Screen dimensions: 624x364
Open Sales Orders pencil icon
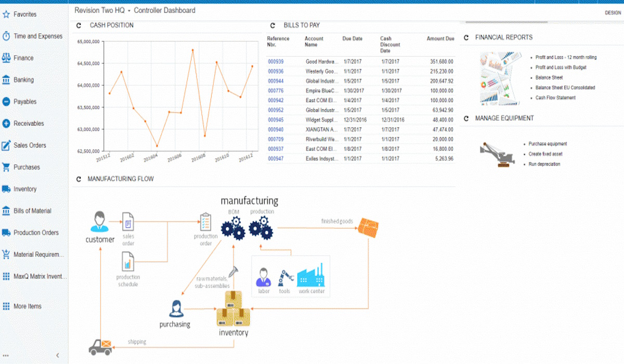click(6, 146)
